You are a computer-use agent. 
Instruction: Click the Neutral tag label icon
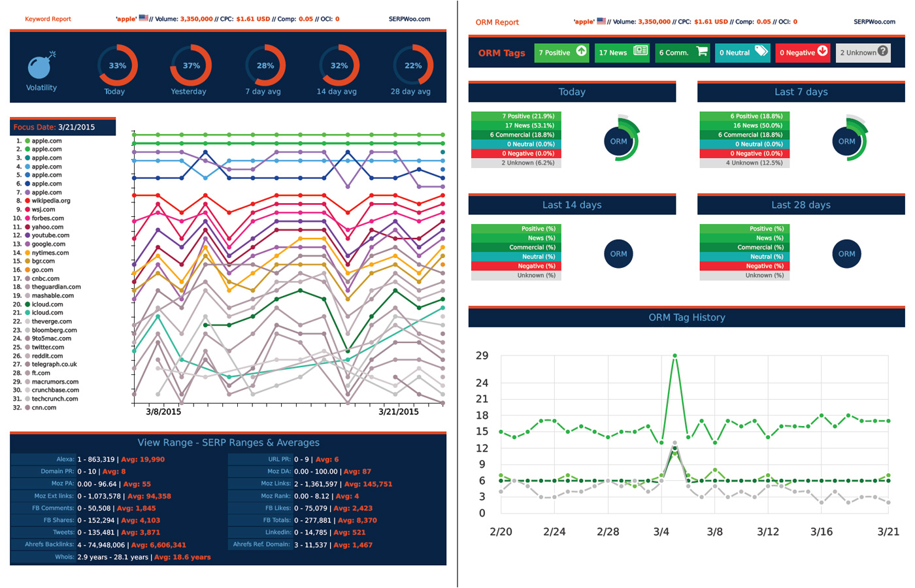coord(761,51)
